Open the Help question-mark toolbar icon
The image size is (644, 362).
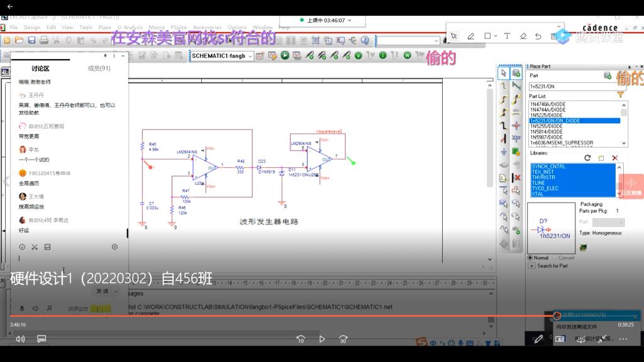click(365, 40)
